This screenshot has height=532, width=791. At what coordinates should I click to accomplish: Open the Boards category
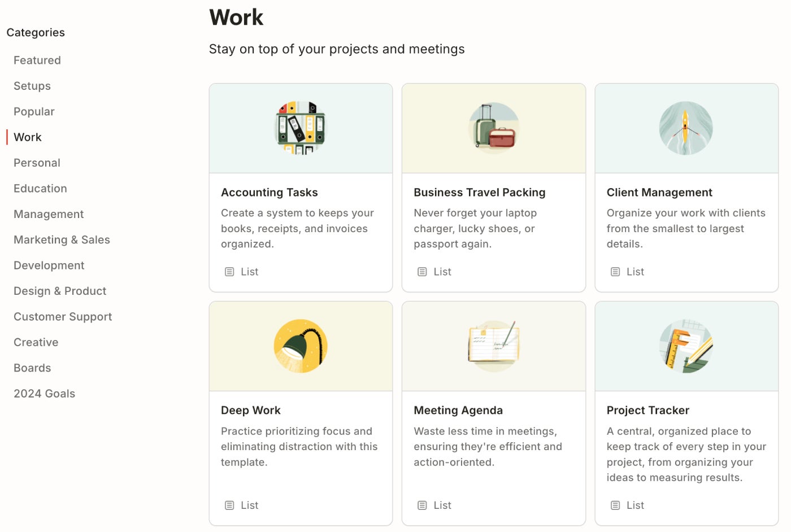[x=32, y=368]
